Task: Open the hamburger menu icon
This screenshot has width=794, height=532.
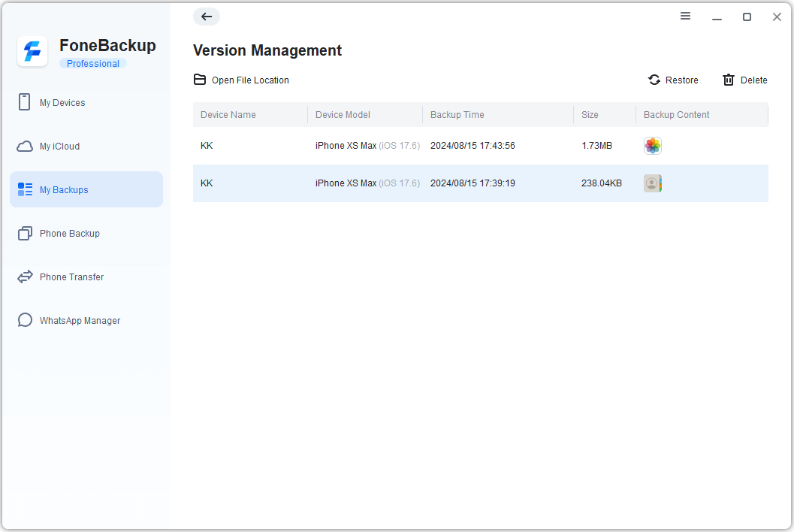Action: point(685,16)
